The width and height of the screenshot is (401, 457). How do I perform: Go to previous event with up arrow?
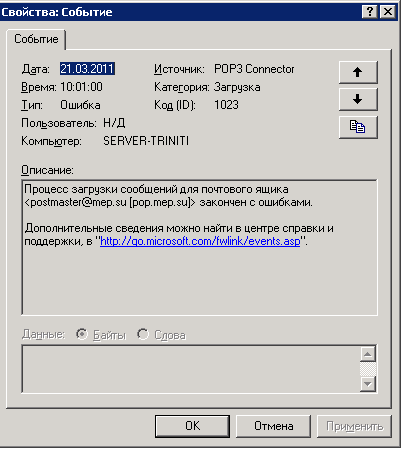coord(358,72)
